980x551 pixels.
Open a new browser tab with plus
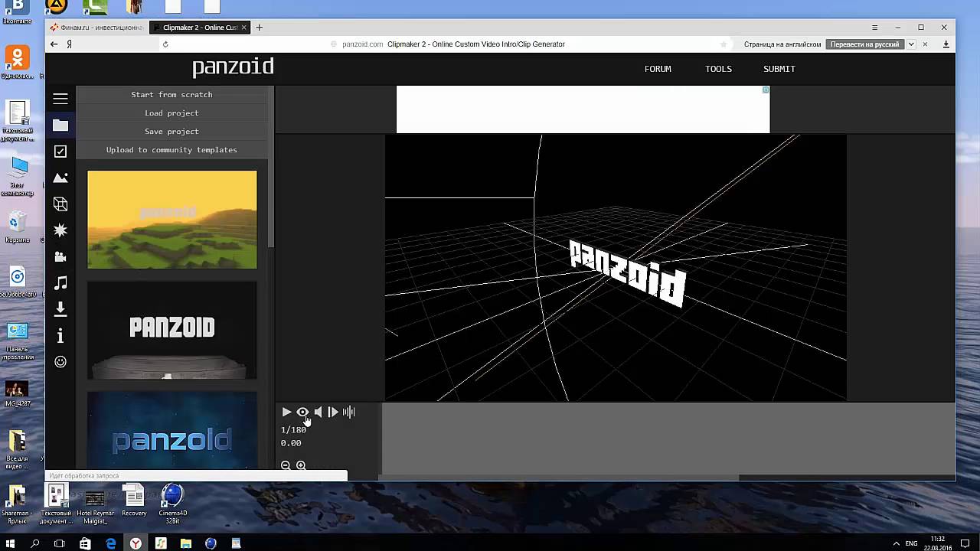click(259, 28)
